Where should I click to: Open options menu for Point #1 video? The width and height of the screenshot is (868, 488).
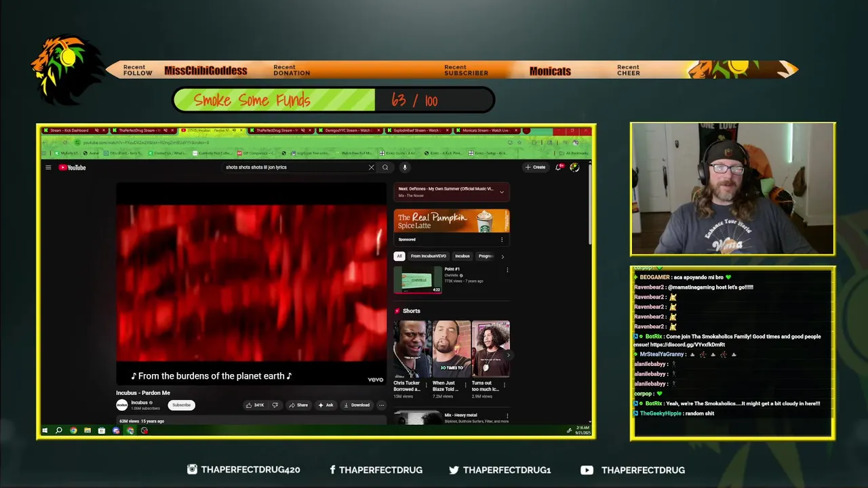point(507,270)
